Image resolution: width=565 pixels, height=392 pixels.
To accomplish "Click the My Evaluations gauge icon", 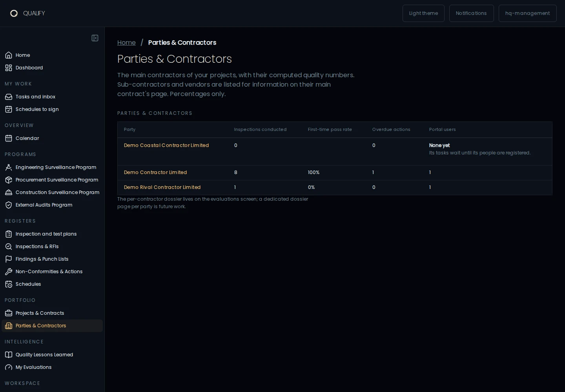I will point(9,367).
